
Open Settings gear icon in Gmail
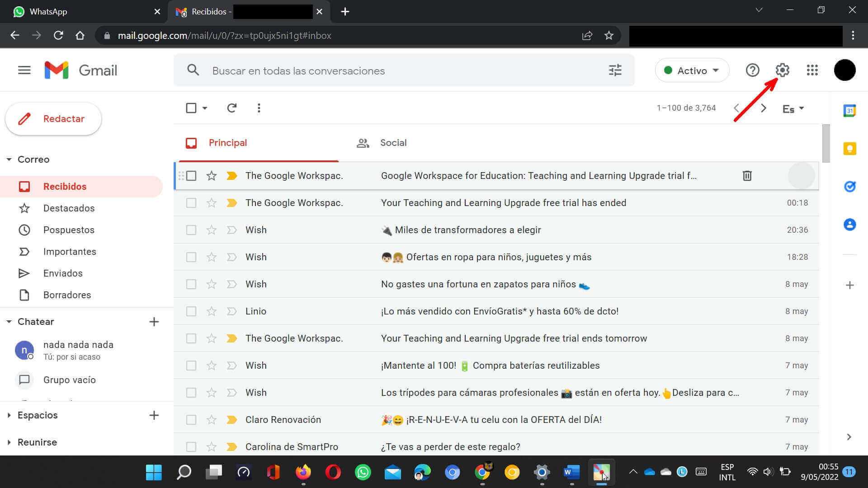point(782,70)
